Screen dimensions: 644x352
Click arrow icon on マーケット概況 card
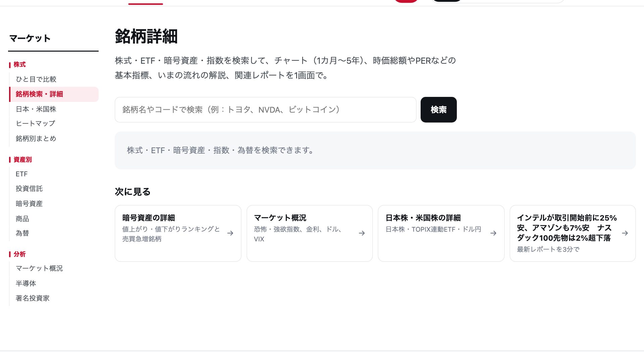click(362, 233)
